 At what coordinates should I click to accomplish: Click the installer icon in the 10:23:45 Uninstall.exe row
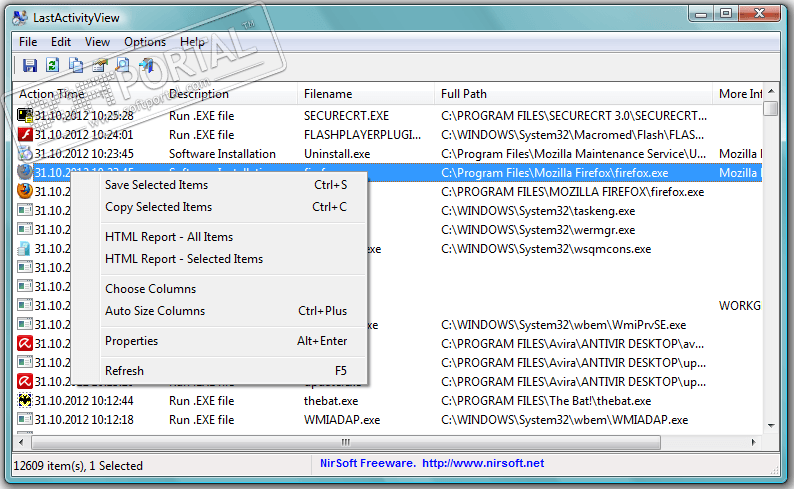coord(25,153)
